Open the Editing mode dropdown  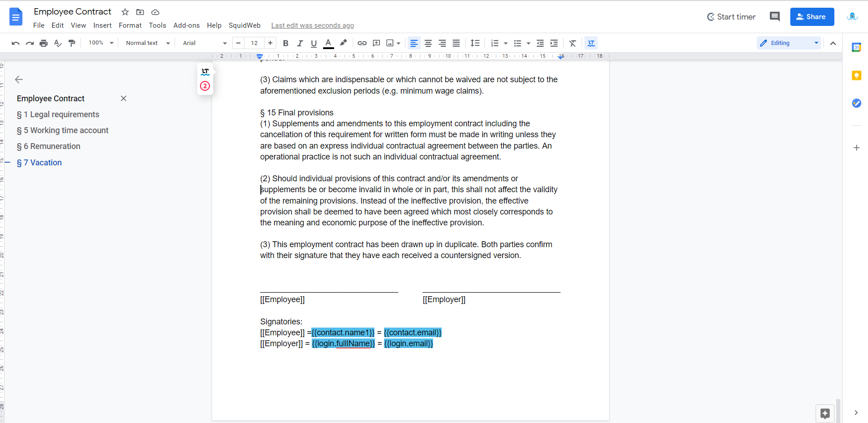(x=789, y=43)
